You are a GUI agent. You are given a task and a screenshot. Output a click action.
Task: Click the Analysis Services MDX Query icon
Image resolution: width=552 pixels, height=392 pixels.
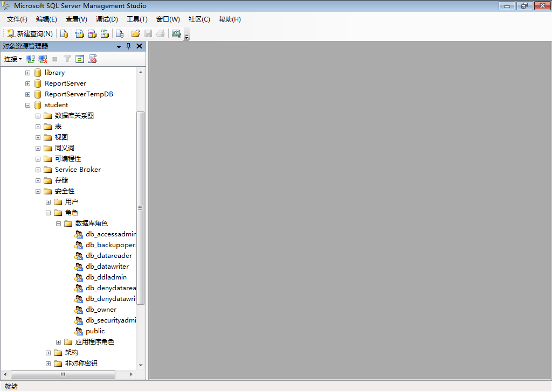pos(80,34)
